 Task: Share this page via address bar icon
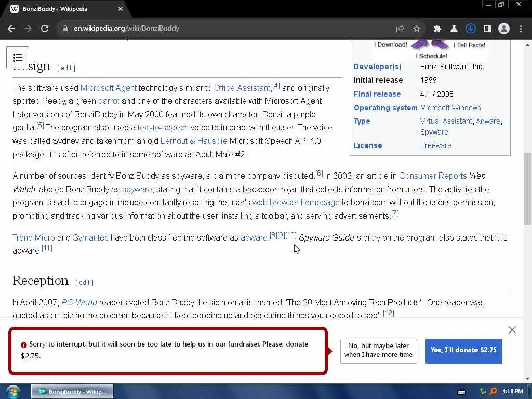(400, 29)
